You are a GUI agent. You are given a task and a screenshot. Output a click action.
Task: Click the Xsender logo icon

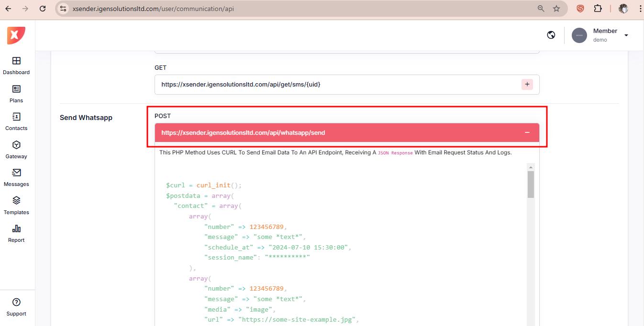click(16, 35)
